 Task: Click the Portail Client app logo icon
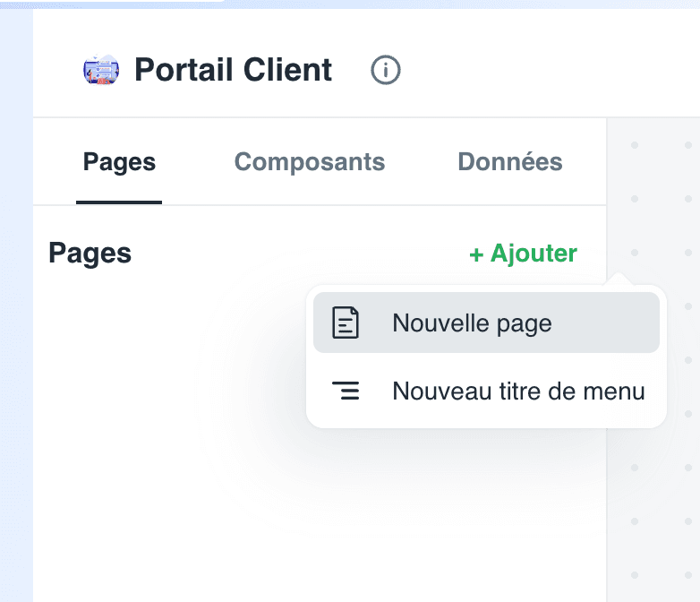(101, 70)
